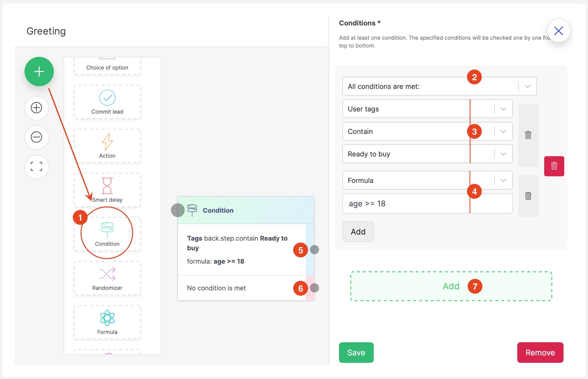The height and width of the screenshot is (379, 588).
Task: Zoom in with the circled plus icon
Action: click(x=36, y=108)
